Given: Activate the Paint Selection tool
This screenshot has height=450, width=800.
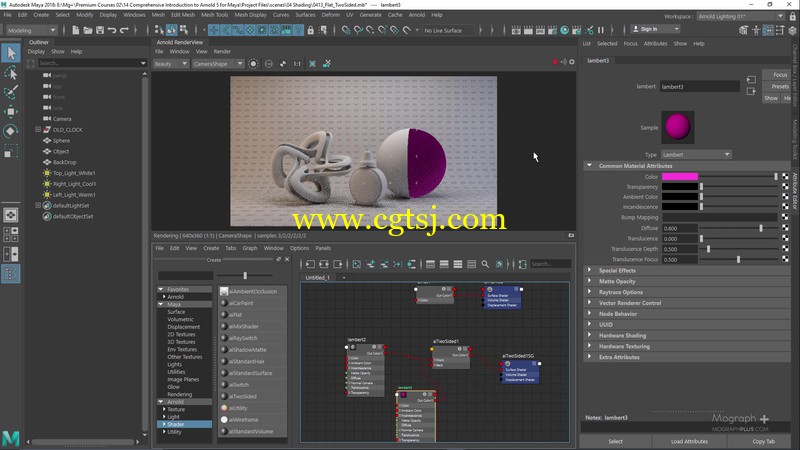Looking at the screenshot, I should pos(11,92).
